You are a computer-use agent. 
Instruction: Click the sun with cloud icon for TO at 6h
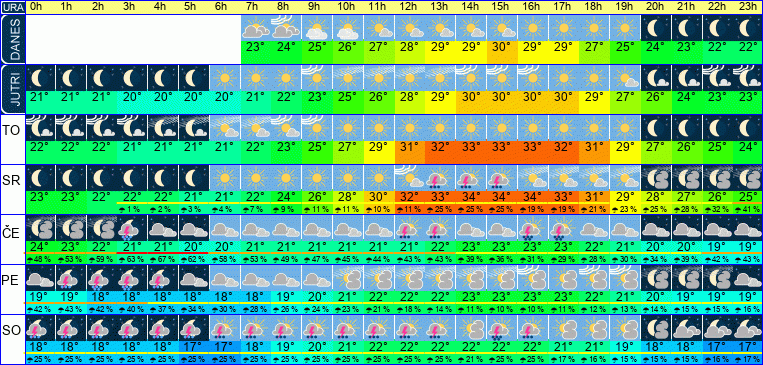point(225,128)
